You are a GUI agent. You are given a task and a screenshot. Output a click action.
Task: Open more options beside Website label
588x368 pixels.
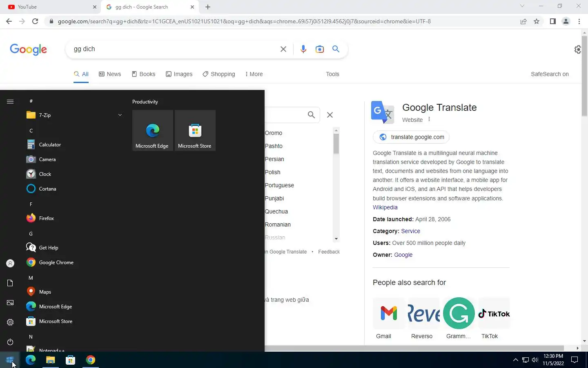(x=429, y=119)
